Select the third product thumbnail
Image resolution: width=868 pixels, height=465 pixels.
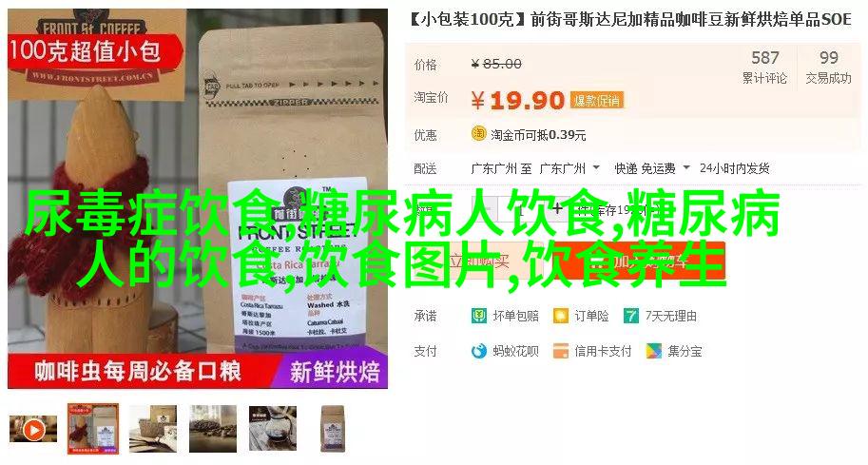click(x=153, y=429)
